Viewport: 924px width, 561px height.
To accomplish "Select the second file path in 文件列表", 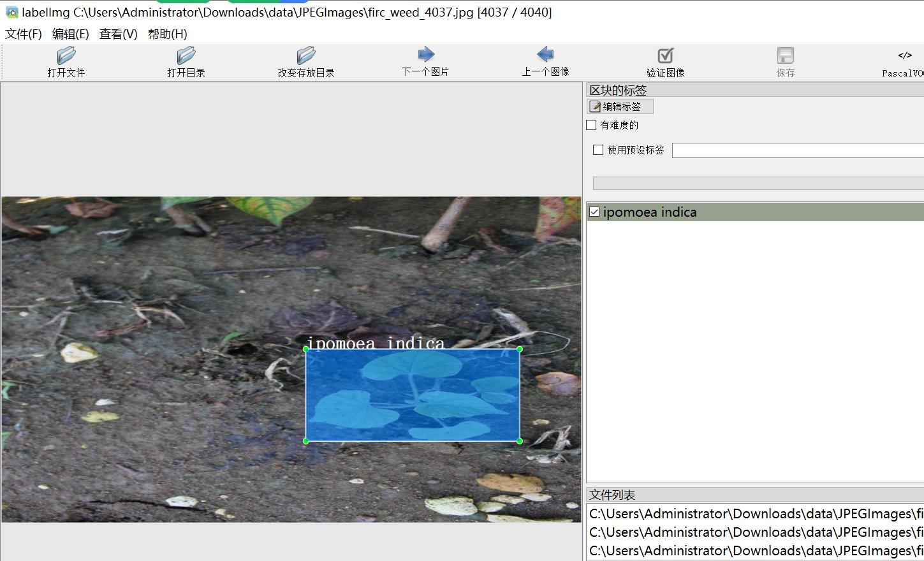I will point(756,532).
